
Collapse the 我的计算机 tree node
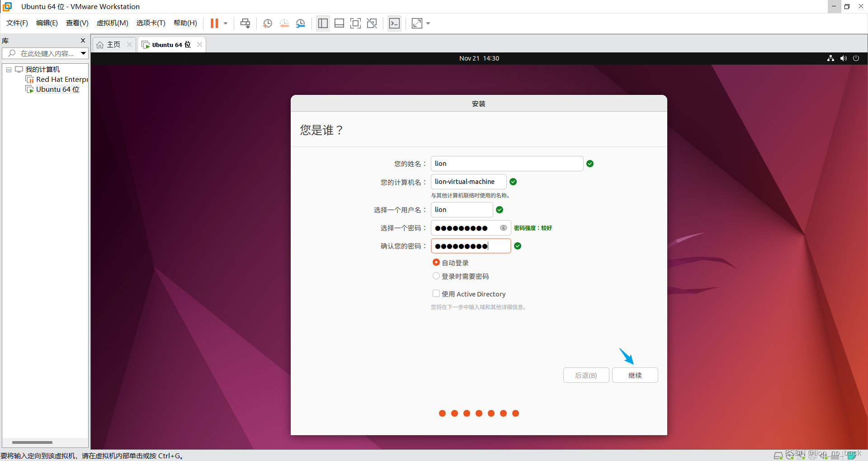click(x=9, y=70)
